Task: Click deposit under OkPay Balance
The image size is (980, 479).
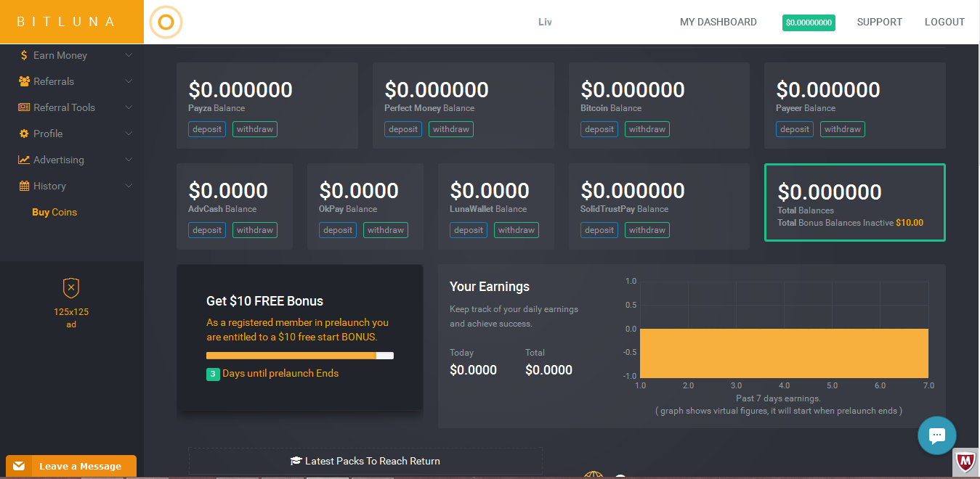Action: [x=338, y=230]
